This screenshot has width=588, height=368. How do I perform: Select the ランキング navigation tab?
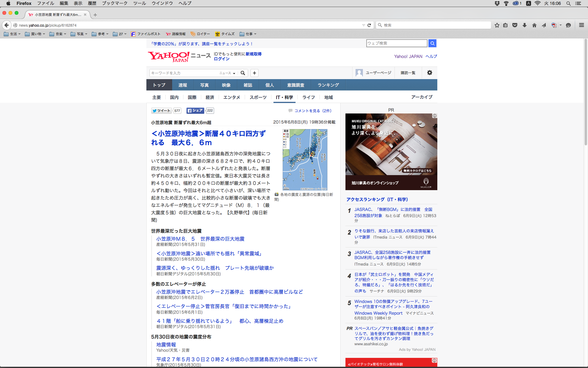[328, 85]
